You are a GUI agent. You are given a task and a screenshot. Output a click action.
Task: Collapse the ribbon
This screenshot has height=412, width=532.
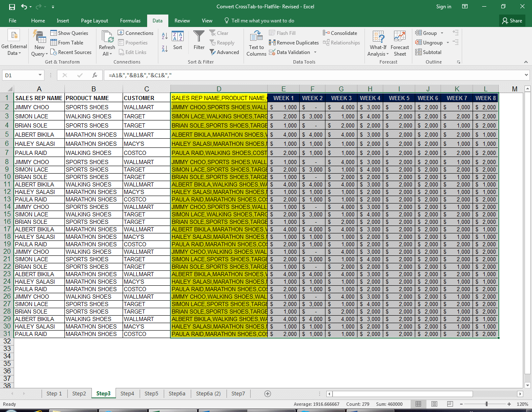(526, 62)
